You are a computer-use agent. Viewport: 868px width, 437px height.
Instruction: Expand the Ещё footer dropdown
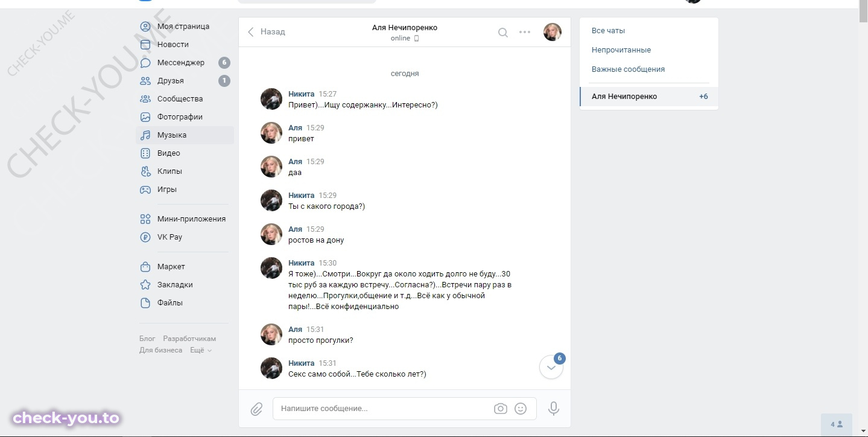tap(201, 350)
